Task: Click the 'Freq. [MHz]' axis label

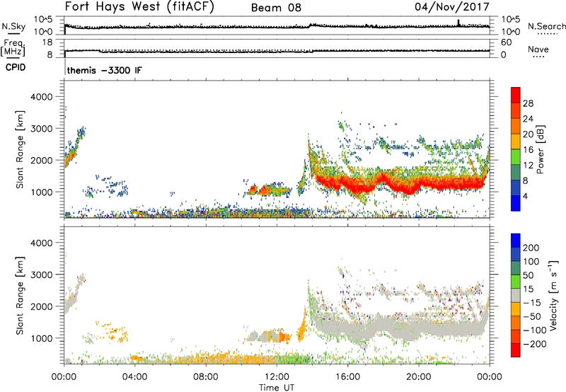Action: 13,47
